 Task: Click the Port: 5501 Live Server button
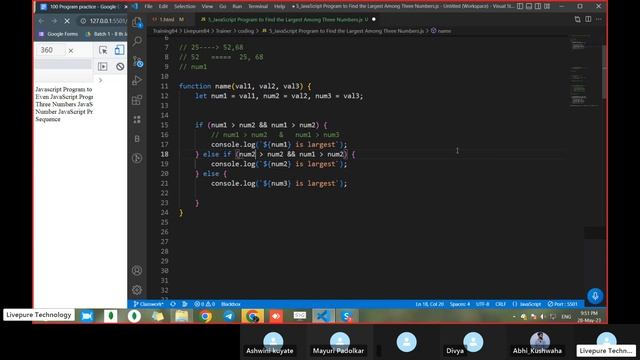click(562, 304)
